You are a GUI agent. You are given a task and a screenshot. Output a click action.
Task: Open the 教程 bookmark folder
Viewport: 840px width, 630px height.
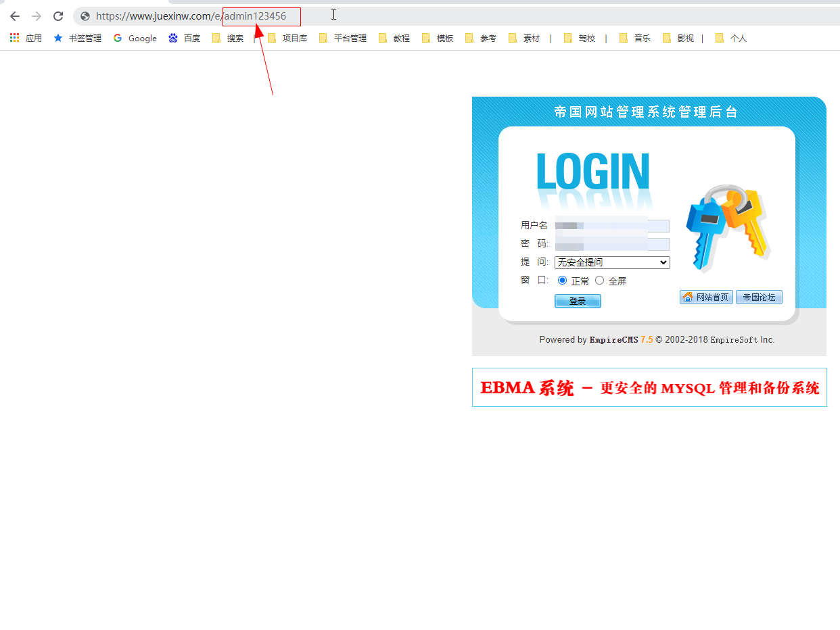click(x=394, y=39)
